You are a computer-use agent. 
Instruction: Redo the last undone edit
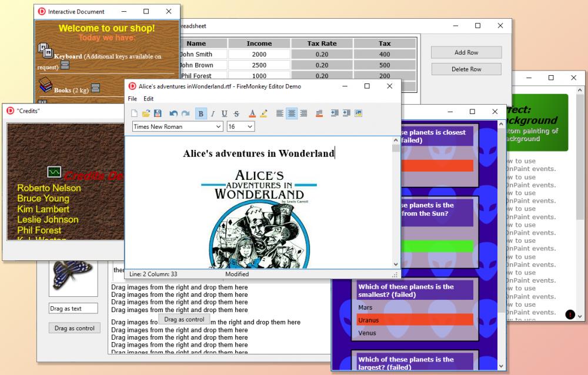coord(184,113)
